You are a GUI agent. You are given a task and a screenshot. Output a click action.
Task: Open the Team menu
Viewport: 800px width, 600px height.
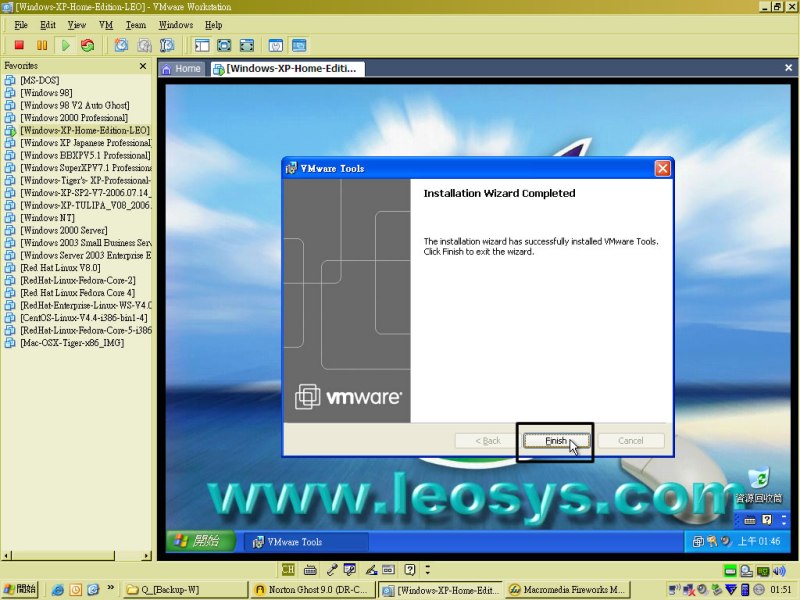(136, 25)
